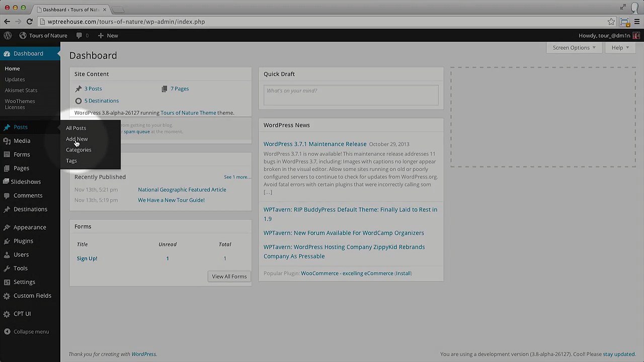This screenshot has width=644, height=362.
Task: Click the Destinations pin icon in sidebar
Action: [7, 209]
